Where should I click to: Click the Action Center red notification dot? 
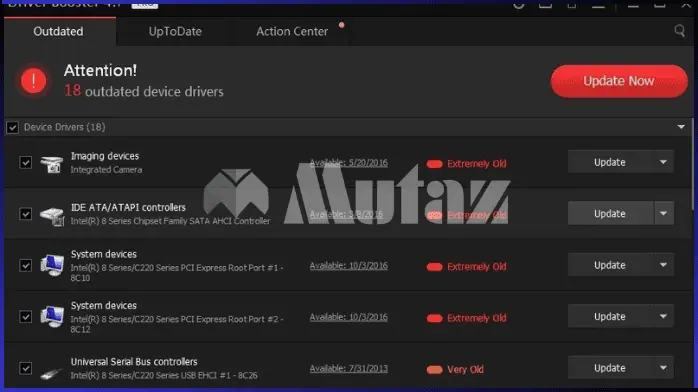tap(341, 25)
